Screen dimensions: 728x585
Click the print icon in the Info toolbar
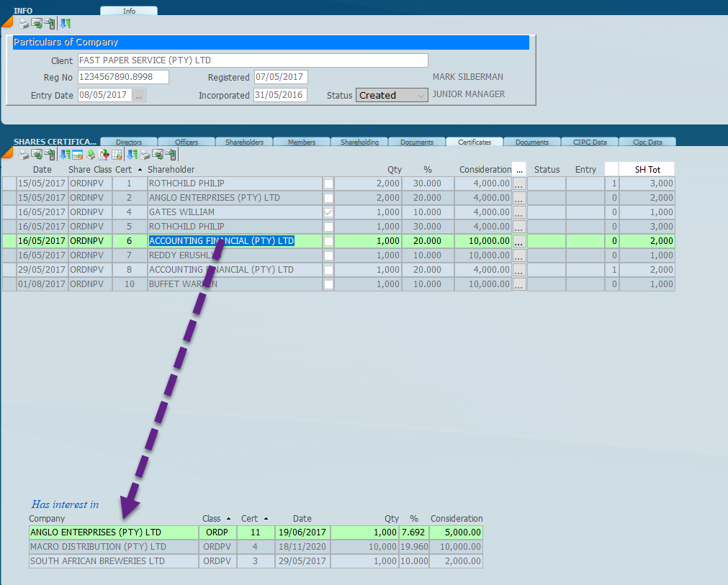(x=23, y=24)
